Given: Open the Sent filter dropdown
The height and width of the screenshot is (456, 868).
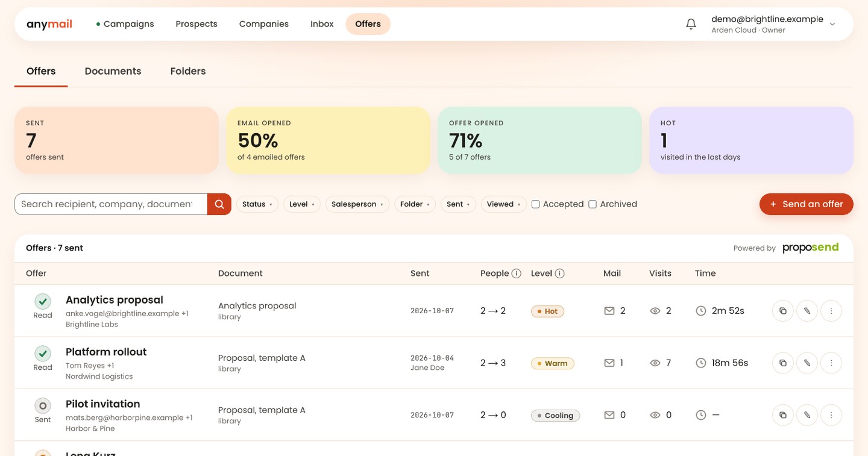Looking at the screenshot, I should pyautogui.click(x=458, y=204).
